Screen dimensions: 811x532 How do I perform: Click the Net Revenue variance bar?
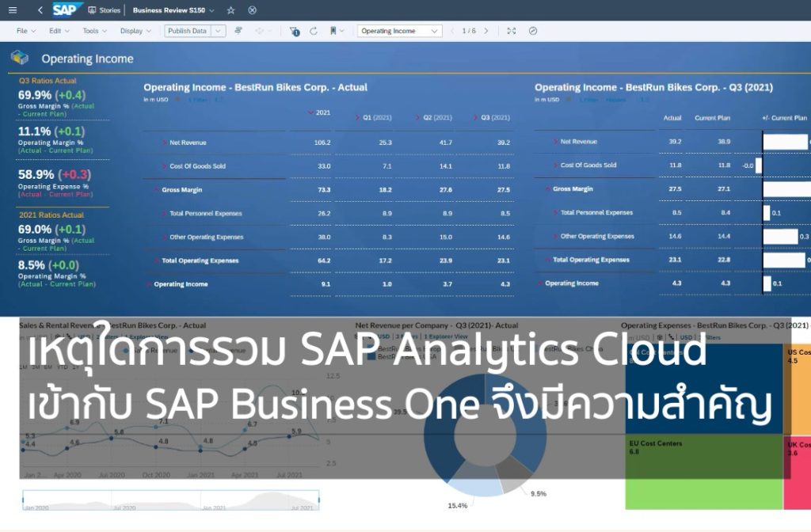(x=786, y=142)
